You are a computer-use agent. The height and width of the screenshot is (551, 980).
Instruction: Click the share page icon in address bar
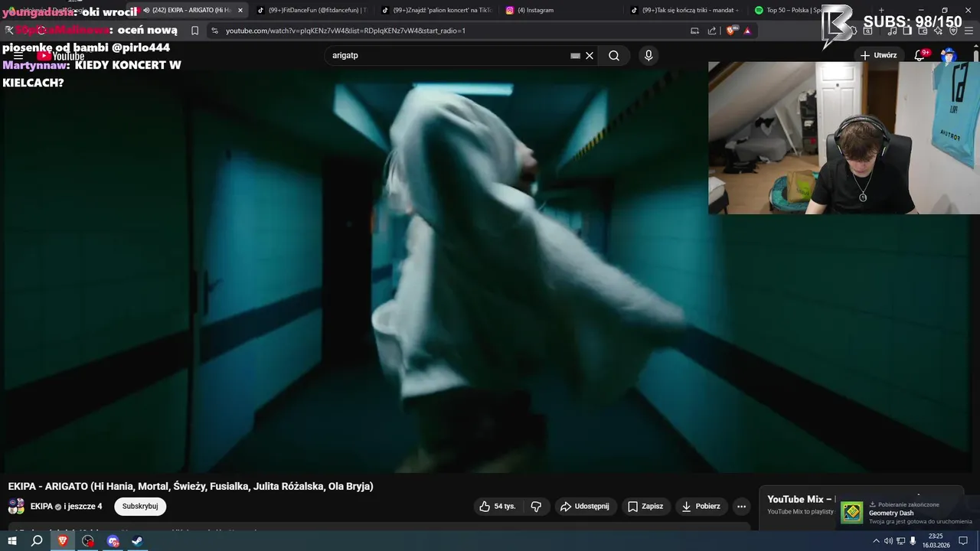tap(712, 31)
